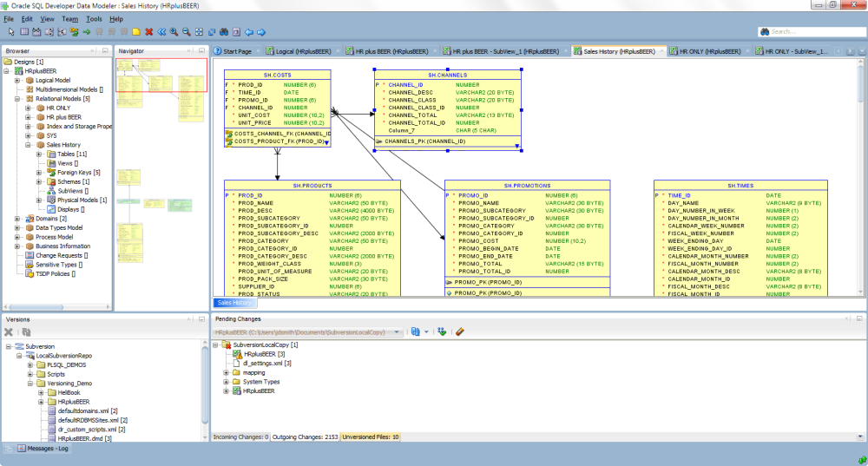Image resolution: width=868 pixels, height=466 pixels.
Task: Select the yellow New Note tool
Action: pyautogui.click(x=136, y=32)
